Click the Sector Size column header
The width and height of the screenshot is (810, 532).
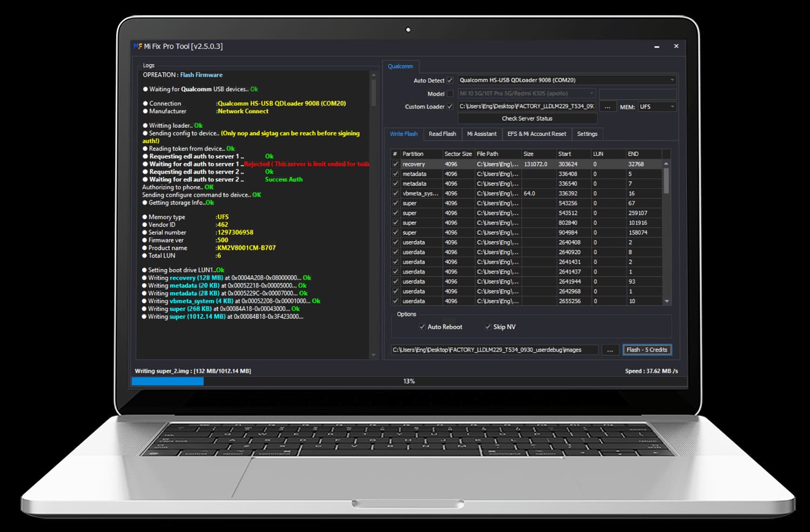458,154
